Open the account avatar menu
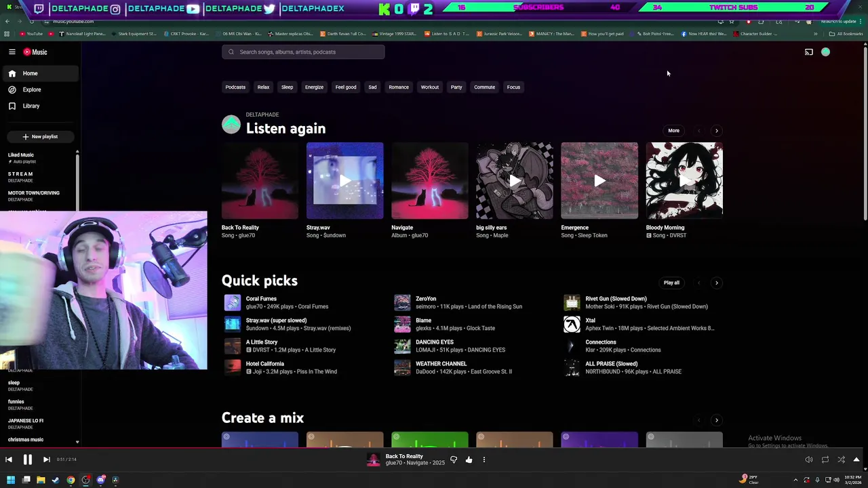The height and width of the screenshot is (488, 868). coord(825,52)
